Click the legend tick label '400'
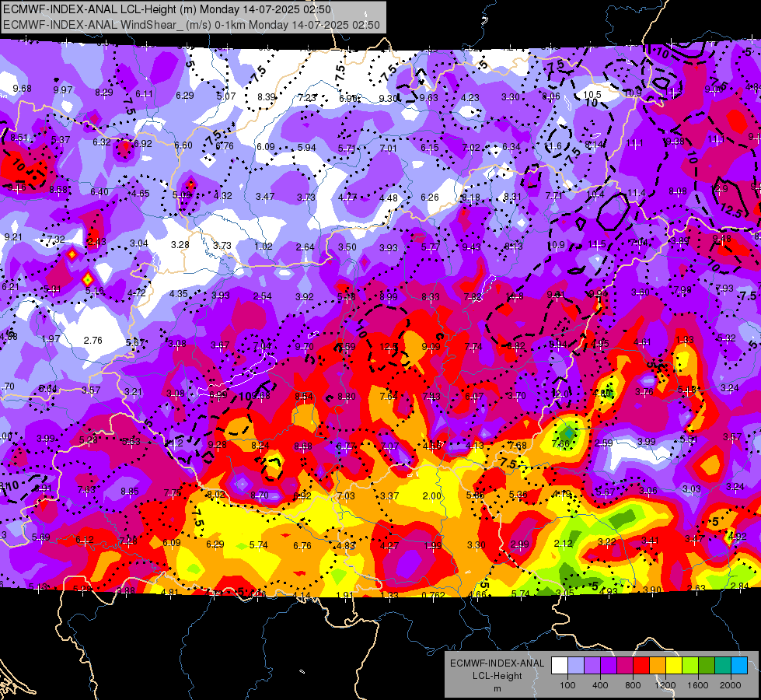761x700 pixels. click(x=600, y=685)
